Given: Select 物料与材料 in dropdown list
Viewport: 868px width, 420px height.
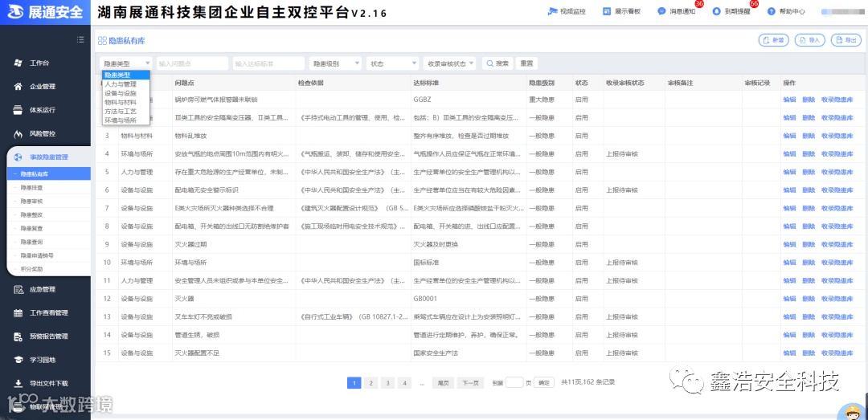Looking at the screenshot, I should point(126,102).
